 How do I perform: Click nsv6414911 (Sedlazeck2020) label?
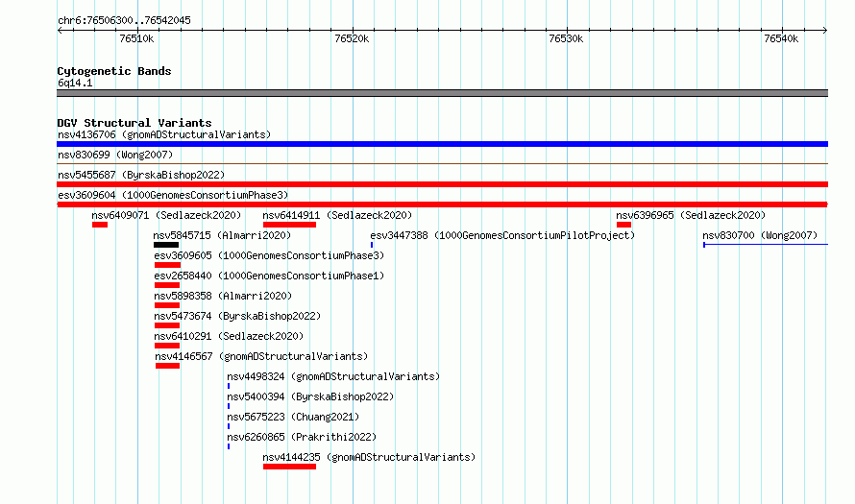(337, 215)
